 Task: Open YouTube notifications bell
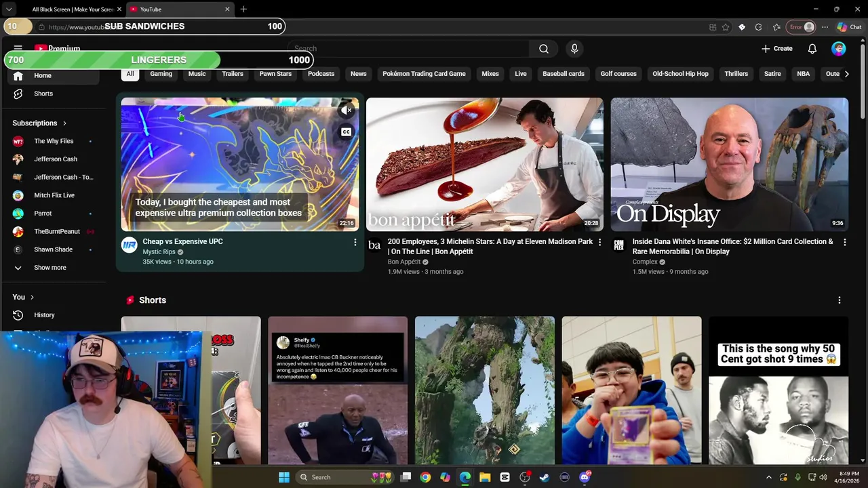click(812, 49)
